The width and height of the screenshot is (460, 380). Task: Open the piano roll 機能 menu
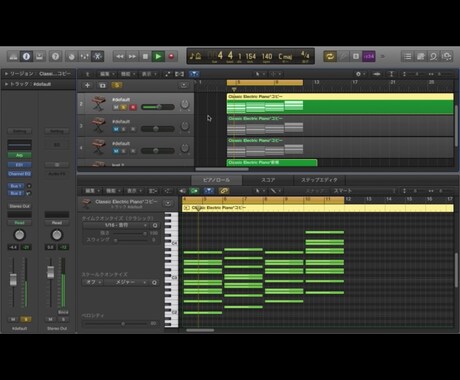tap(112, 191)
